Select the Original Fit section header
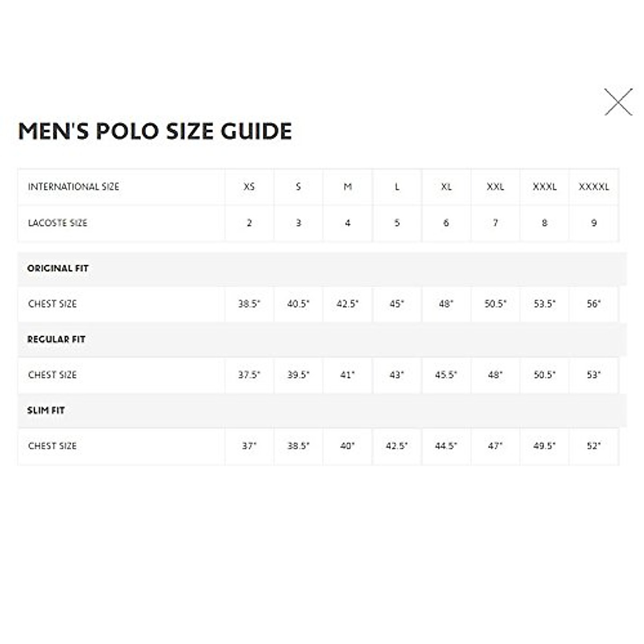The width and height of the screenshot is (644, 644). pos(58,268)
